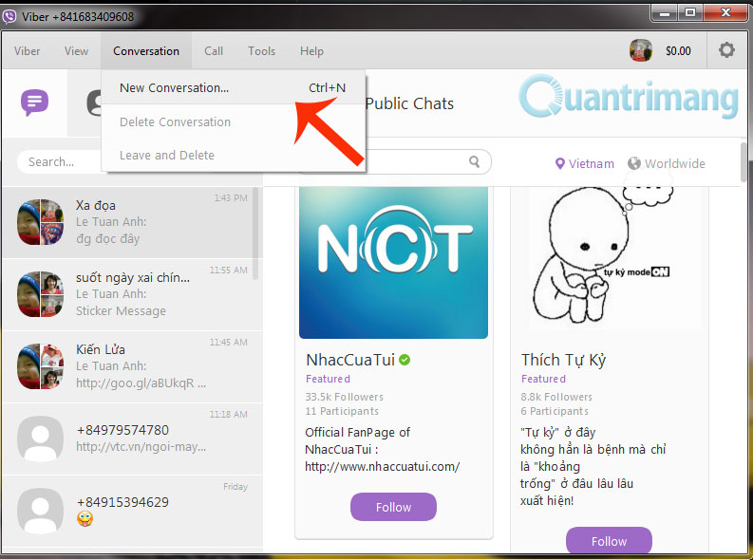Image resolution: width=753 pixels, height=560 pixels.
Task: Click the http://goo.gl/aBUkqR message preview
Action: click(x=141, y=383)
